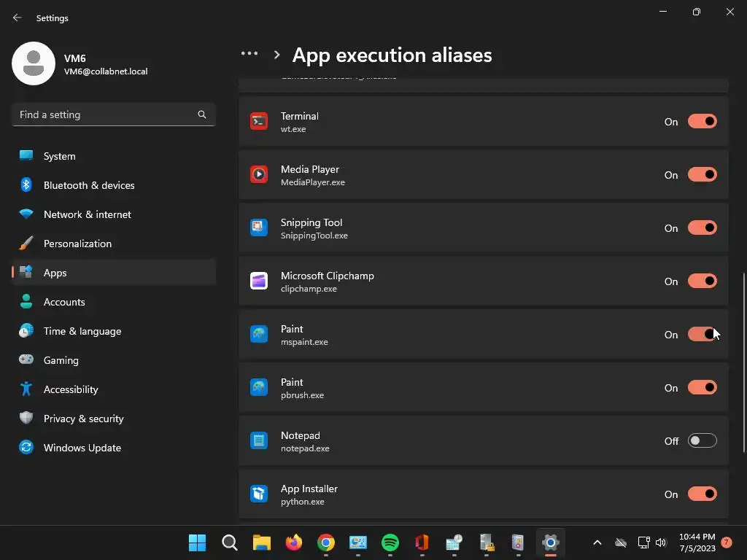
Task: Click the Media Player app icon
Action: tap(258, 175)
